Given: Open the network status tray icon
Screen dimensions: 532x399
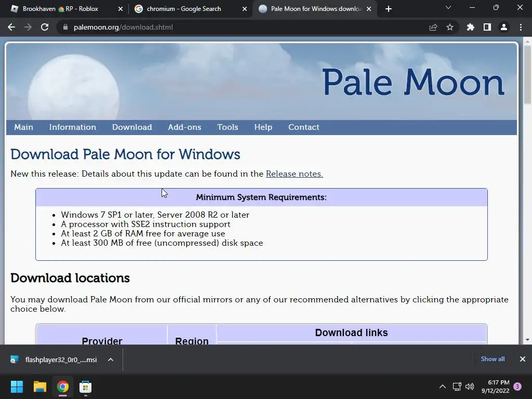Looking at the screenshot, I should coord(457,387).
